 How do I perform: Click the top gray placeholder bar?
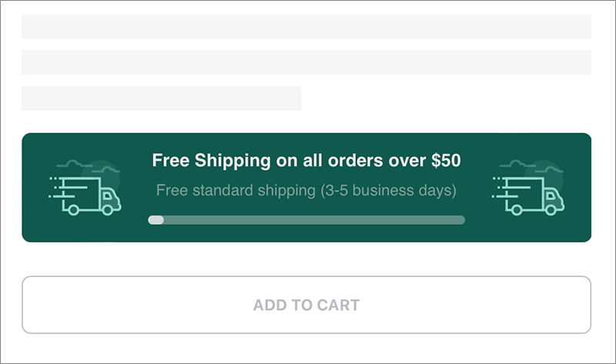(x=306, y=26)
